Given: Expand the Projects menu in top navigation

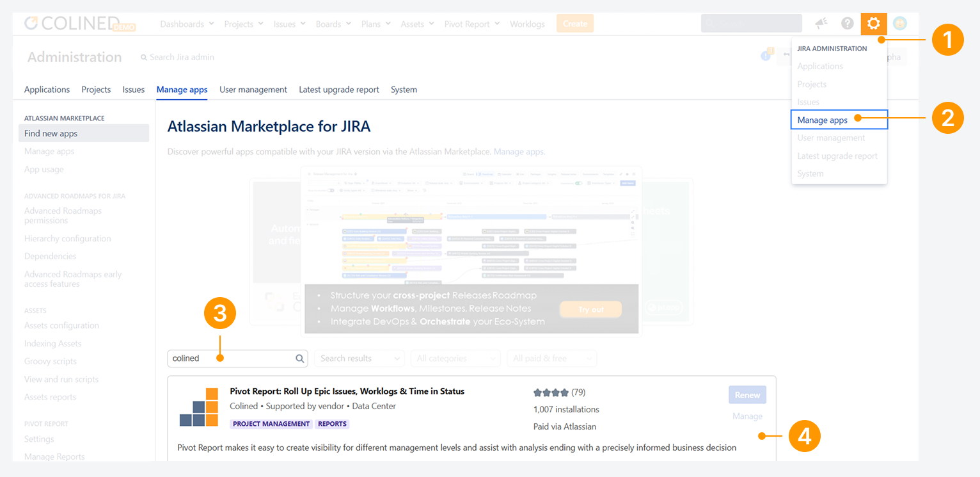Looking at the screenshot, I should 244,24.
